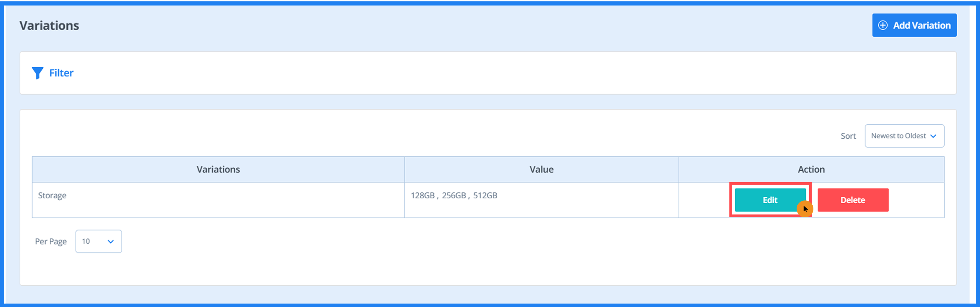
Task: Click the Sort label
Action: (x=848, y=136)
